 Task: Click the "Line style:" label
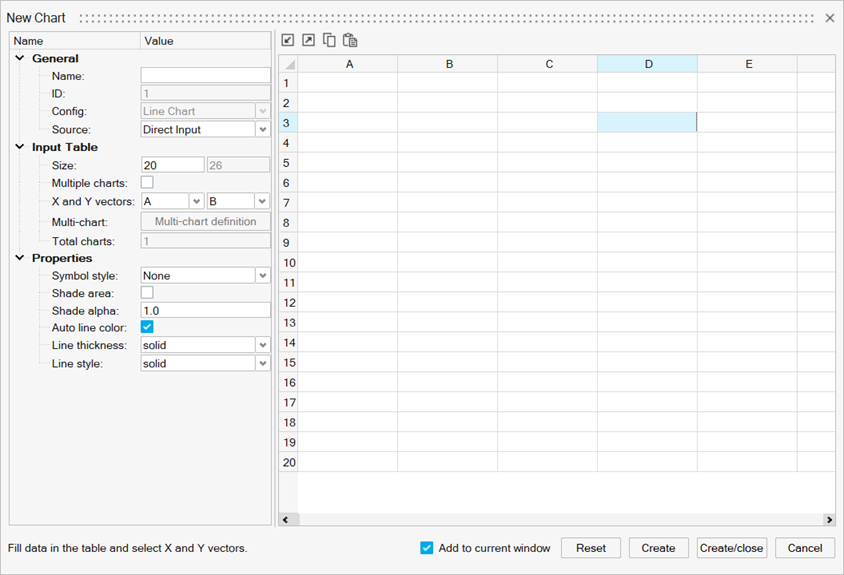[x=77, y=363]
